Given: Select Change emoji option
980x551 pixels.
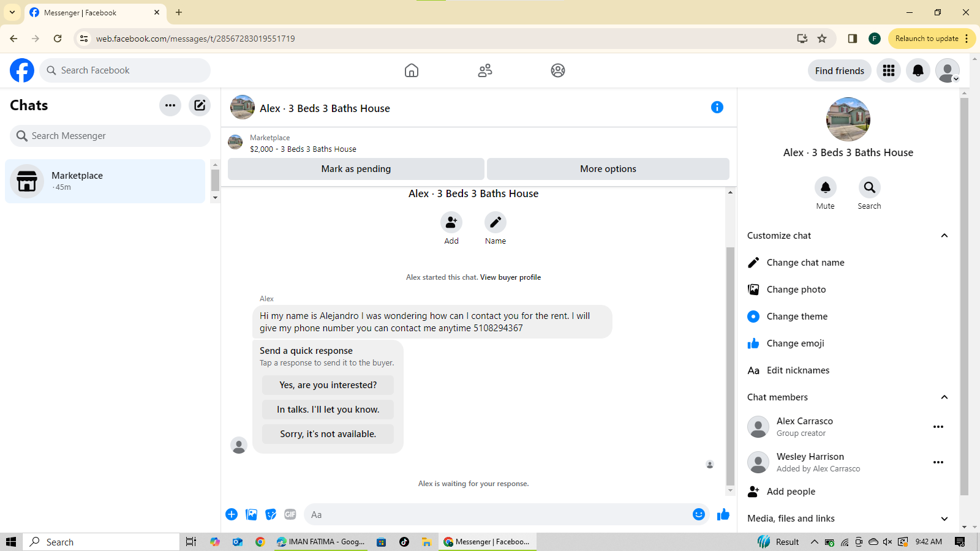Looking at the screenshot, I should coord(848,343).
